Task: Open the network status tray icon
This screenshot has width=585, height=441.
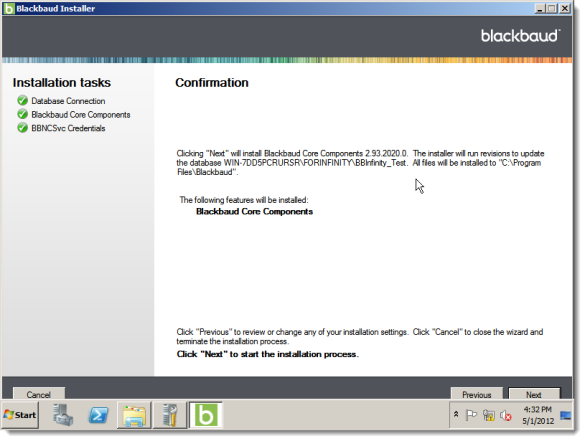Action: pos(489,415)
